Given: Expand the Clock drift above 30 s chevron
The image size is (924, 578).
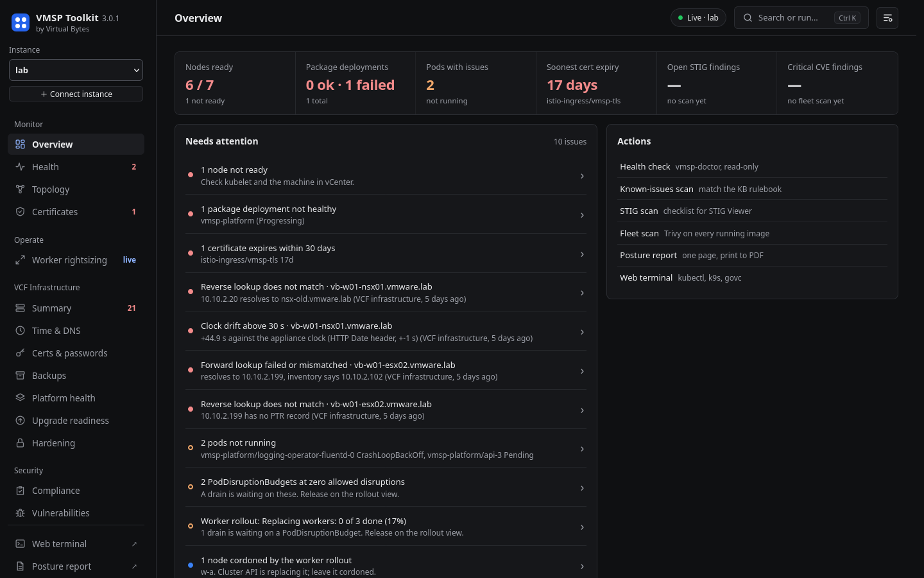Looking at the screenshot, I should click(x=582, y=332).
